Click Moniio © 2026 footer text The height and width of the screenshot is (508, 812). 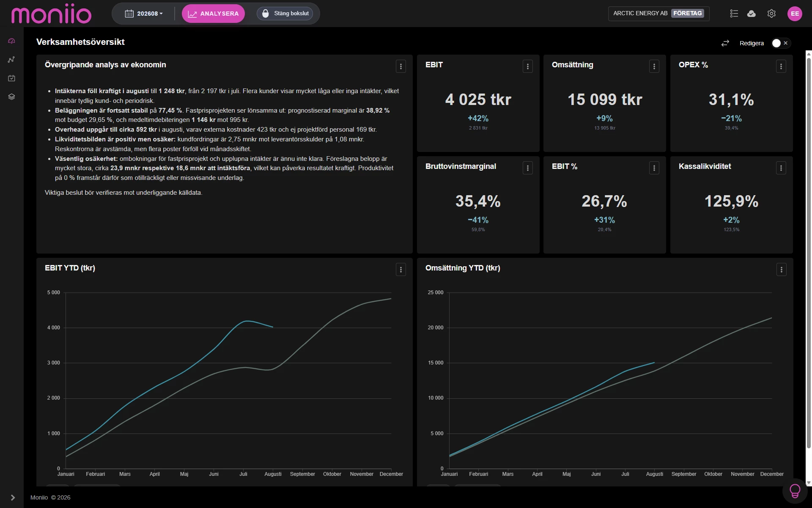(50, 497)
